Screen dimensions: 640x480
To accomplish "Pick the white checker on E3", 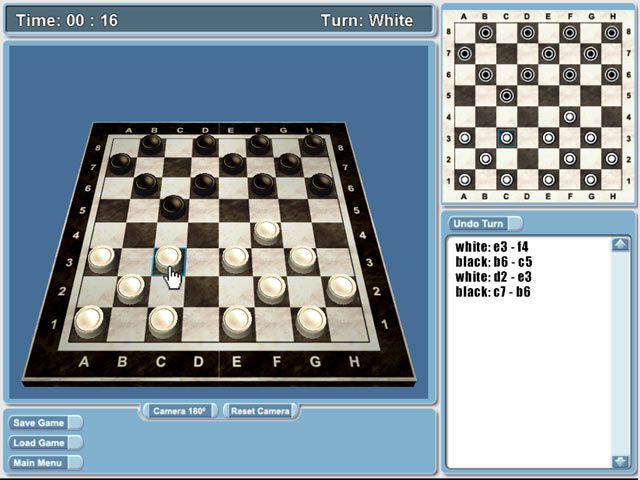I will 235,259.
